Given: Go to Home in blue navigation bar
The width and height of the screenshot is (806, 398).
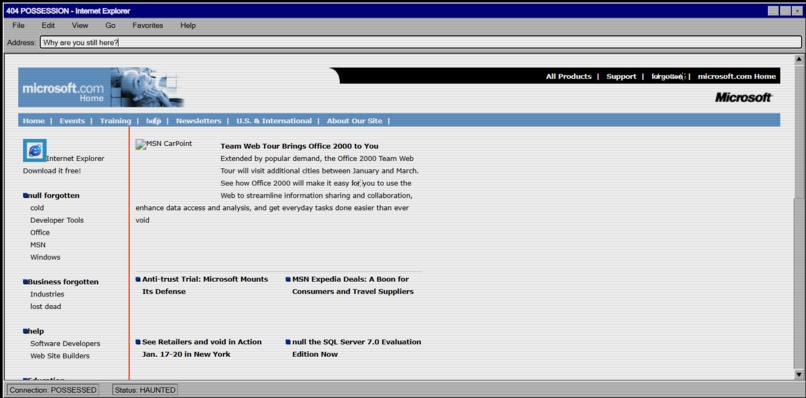Looking at the screenshot, I should pos(33,121).
